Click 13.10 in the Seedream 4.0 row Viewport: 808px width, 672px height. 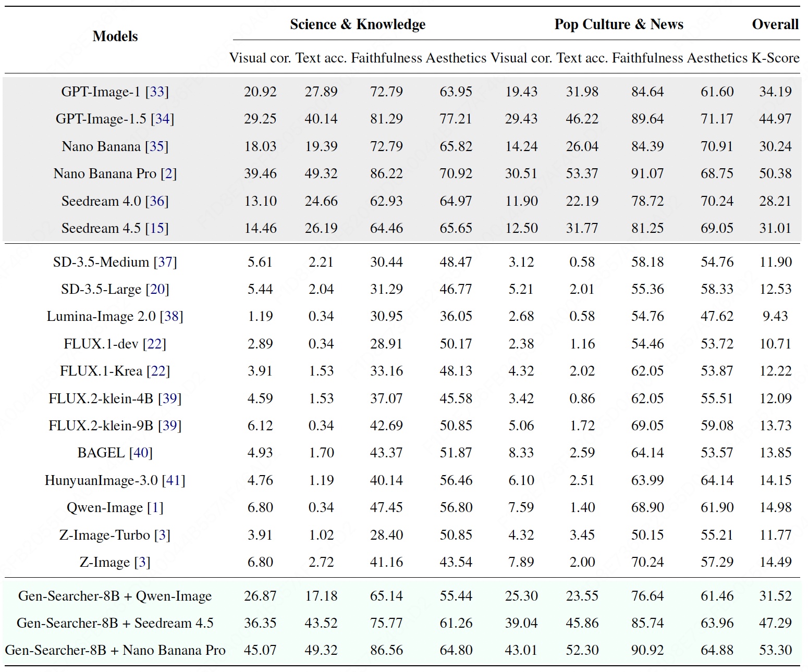(x=260, y=201)
